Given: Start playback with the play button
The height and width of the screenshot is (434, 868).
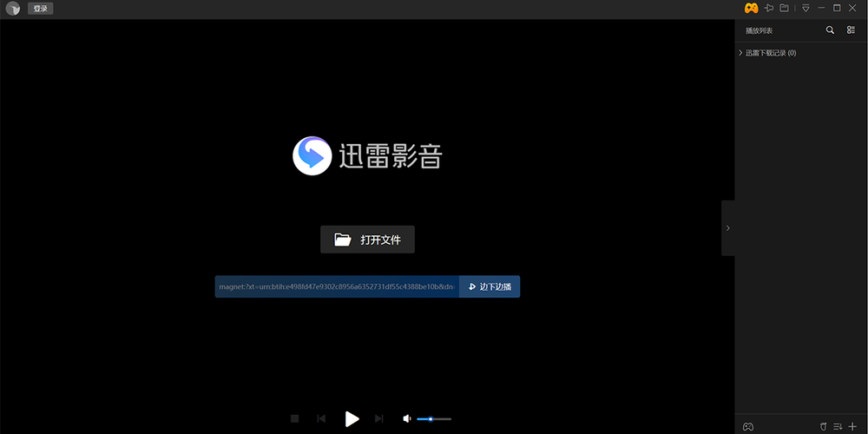Looking at the screenshot, I should (x=352, y=419).
